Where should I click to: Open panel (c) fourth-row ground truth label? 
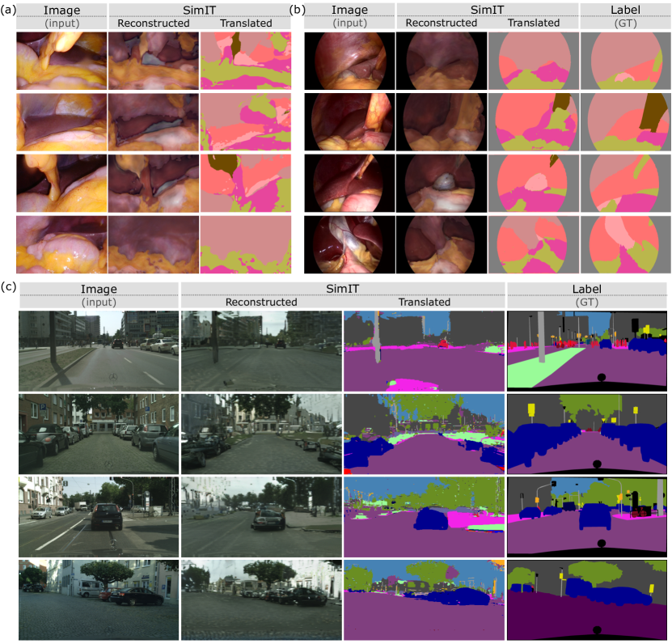(x=587, y=600)
